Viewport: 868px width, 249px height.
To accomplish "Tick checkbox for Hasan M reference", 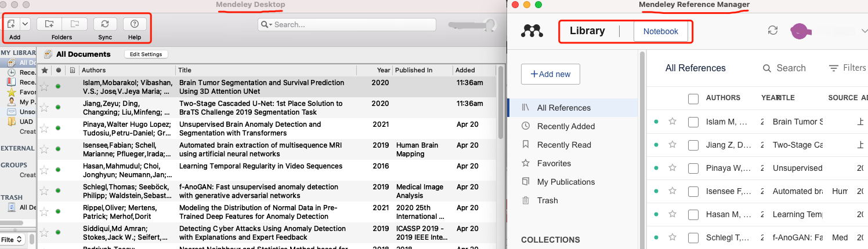I will point(693,215).
